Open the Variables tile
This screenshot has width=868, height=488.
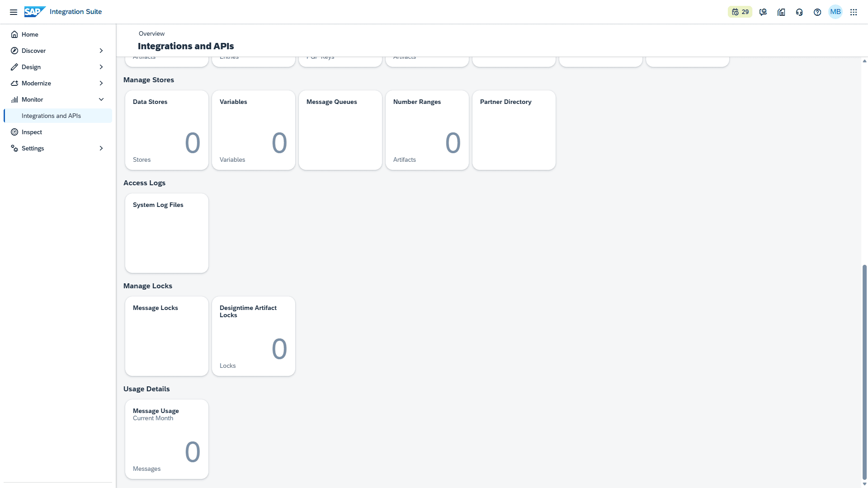click(x=254, y=130)
